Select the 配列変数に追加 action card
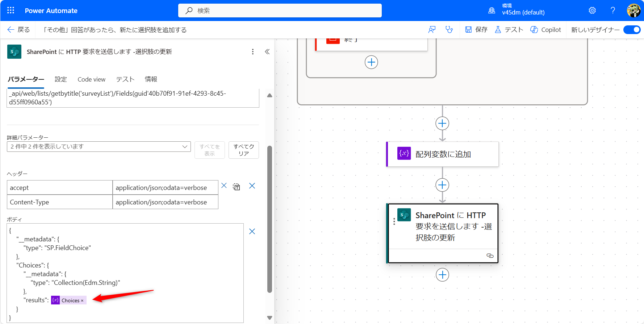Screen dimensions: 644x324 pyautogui.click(x=443, y=154)
